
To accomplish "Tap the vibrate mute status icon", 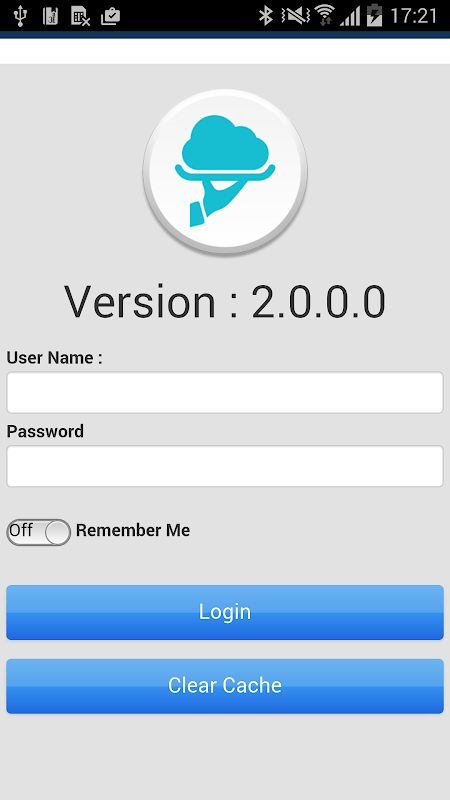I will pos(295,16).
